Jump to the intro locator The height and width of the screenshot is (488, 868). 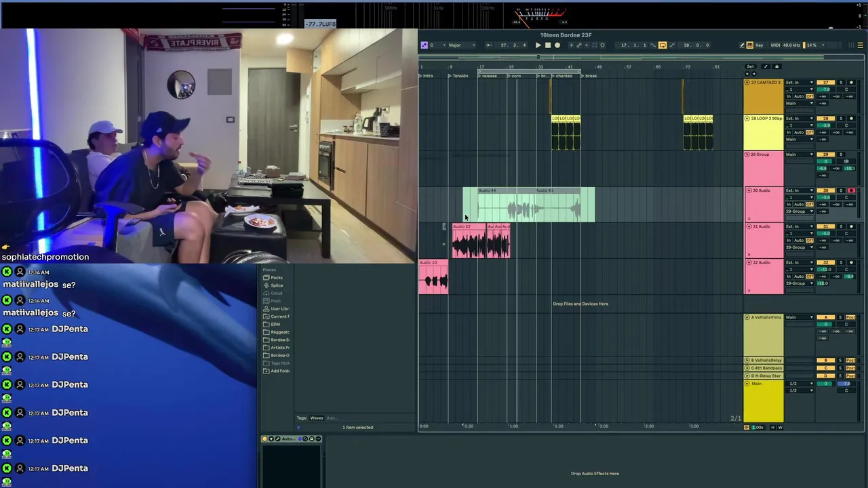427,76
